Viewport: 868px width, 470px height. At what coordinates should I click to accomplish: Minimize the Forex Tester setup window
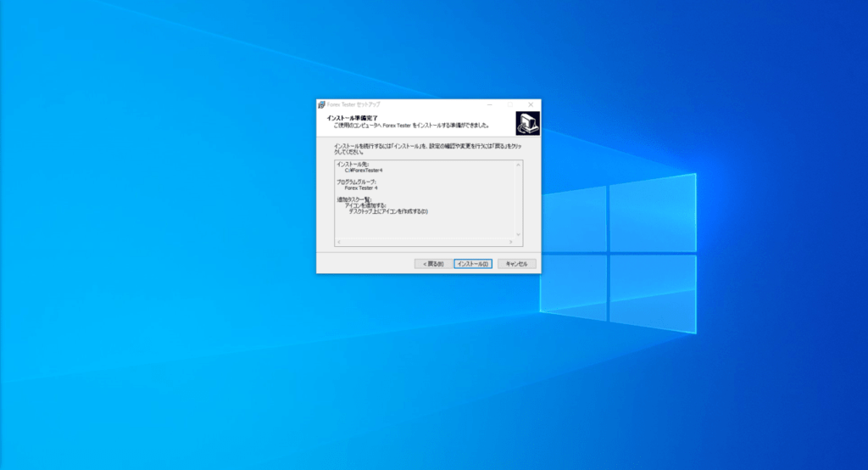(489, 104)
